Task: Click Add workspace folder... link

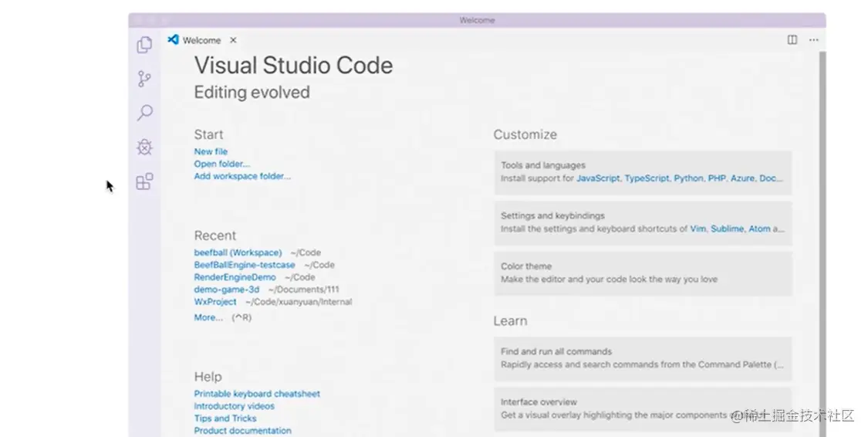Action: pos(242,175)
